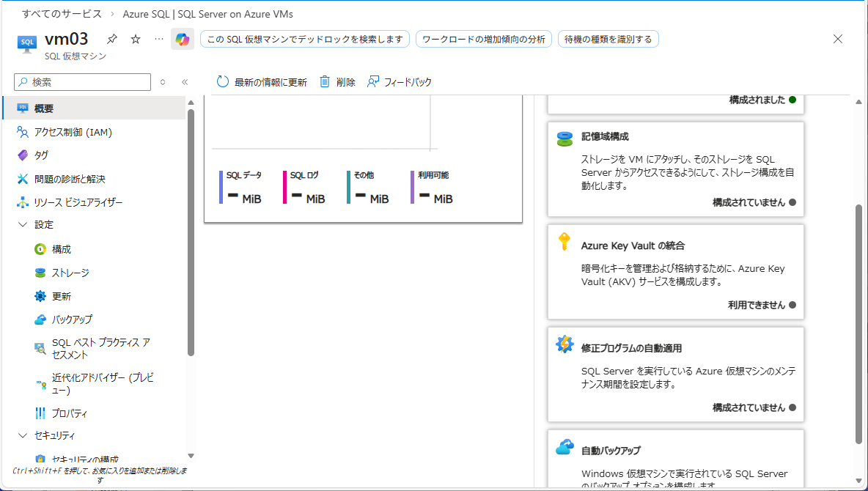Click the sidebar scrollbar down arrow
The width and height of the screenshot is (868, 491).
pyautogui.click(x=191, y=456)
